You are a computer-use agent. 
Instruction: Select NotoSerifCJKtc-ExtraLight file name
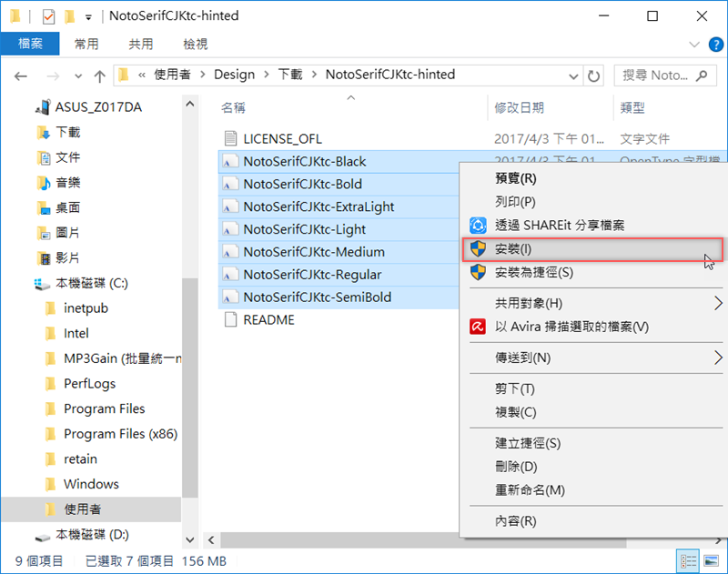click(318, 206)
